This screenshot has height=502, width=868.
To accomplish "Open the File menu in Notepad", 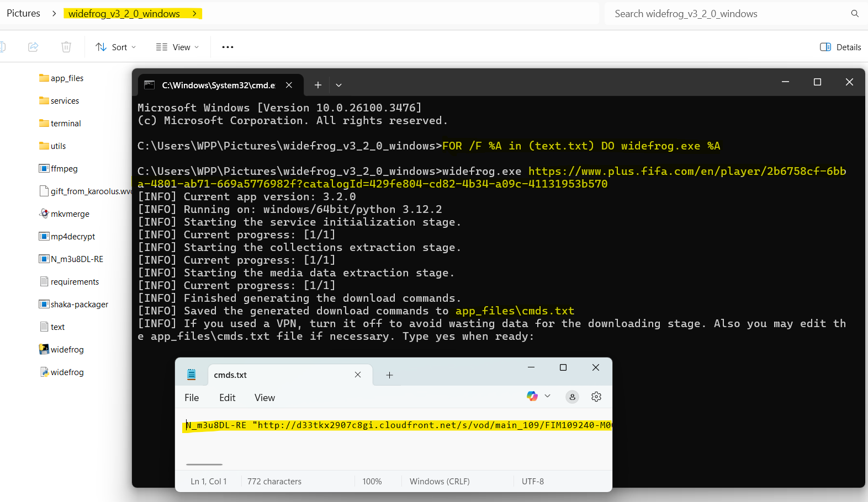I will (192, 398).
